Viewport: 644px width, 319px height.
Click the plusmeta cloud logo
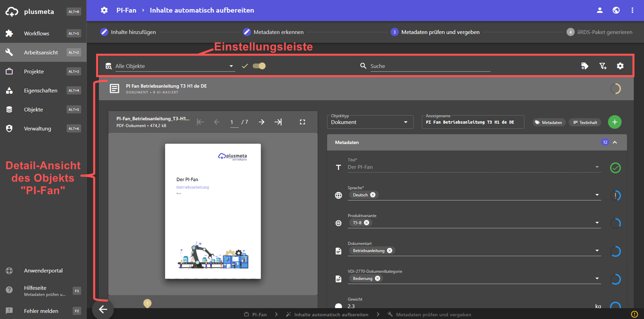[12, 12]
